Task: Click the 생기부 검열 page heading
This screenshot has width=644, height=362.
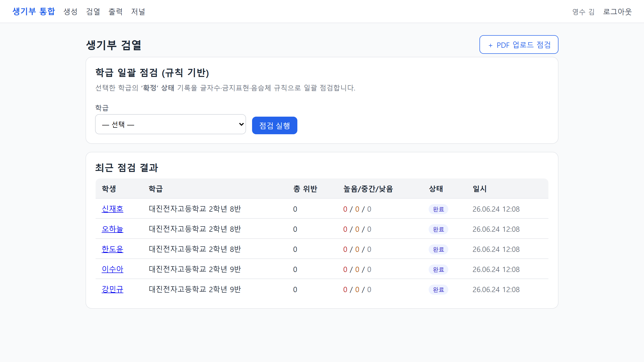Action: (113, 45)
